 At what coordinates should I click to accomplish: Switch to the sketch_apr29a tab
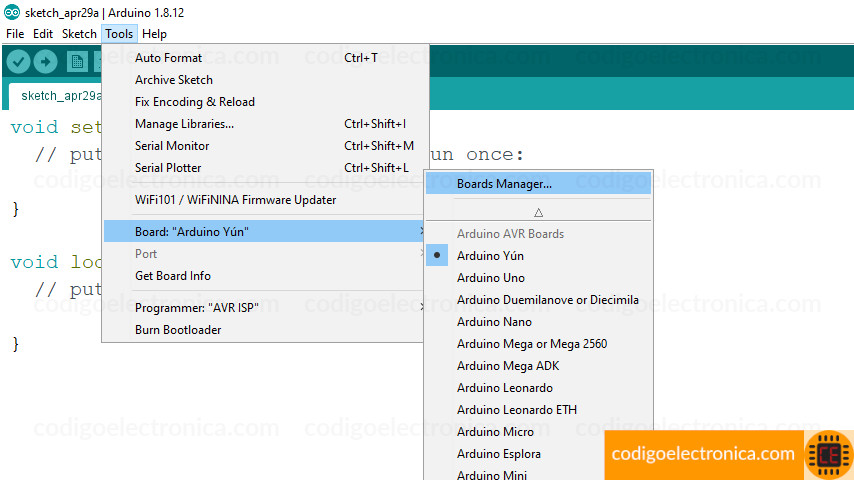(x=54, y=96)
